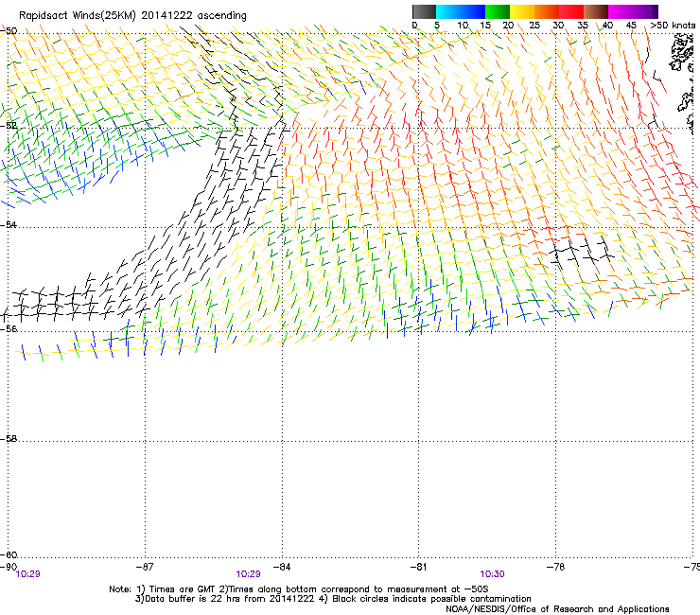
Task: Click the title 'Rapidscat Winds(25KM) 20141222 ascending'
Action: click(132, 16)
